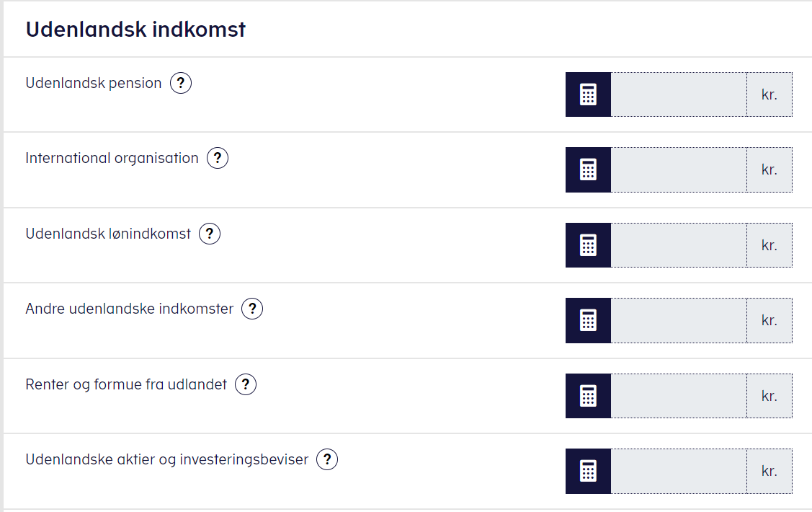Open calculator for International organisation
The width and height of the screenshot is (812, 512).
point(588,169)
